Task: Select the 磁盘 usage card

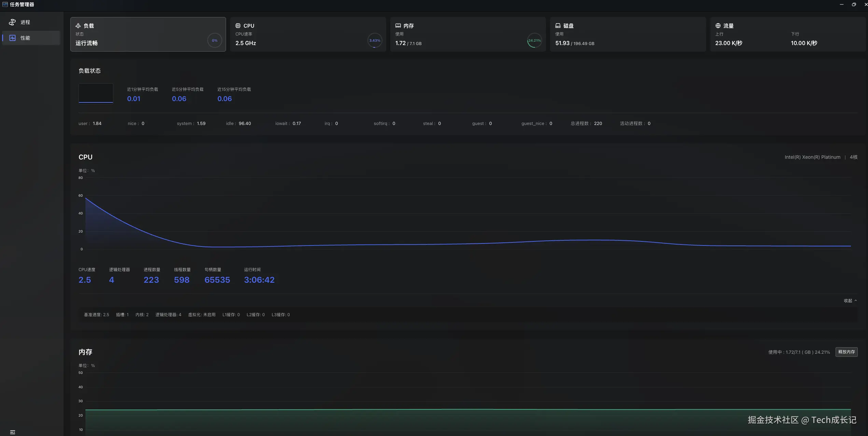Action: point(628,34)
